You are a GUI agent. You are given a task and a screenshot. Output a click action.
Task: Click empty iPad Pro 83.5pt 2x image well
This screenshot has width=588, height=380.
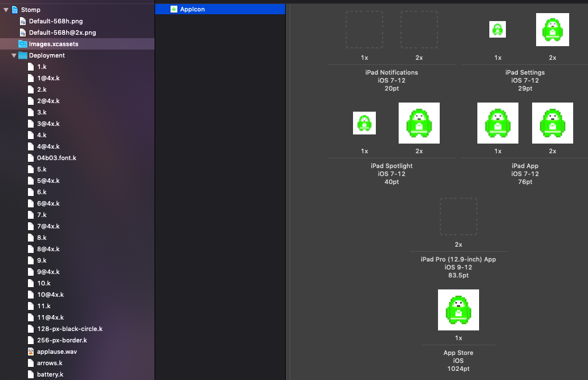[459, 216]
